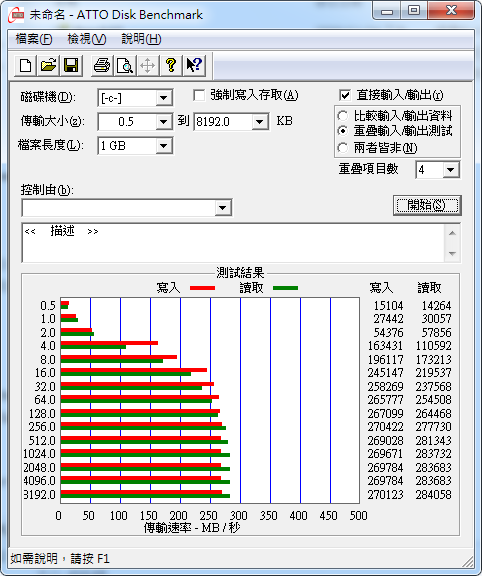Click the move arrows toolbar icon

(x=147, y=66)
